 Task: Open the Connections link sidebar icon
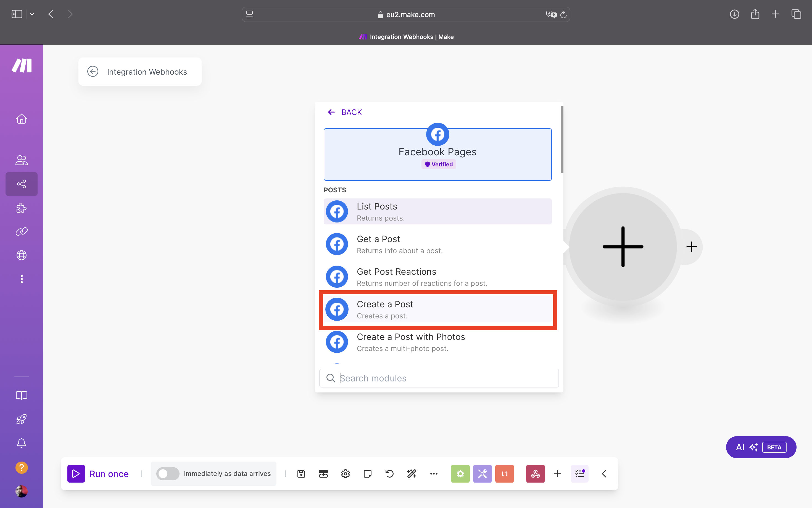(x=22, y=232)
